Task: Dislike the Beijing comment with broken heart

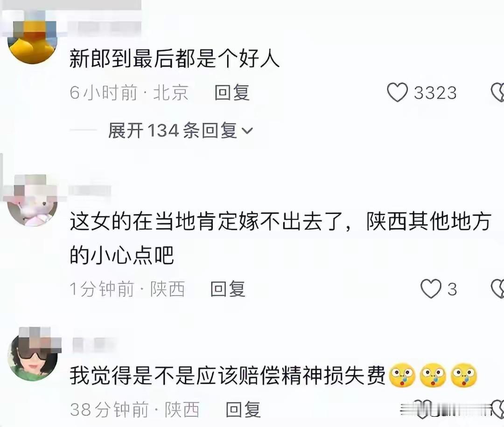Action: [498, 92]
